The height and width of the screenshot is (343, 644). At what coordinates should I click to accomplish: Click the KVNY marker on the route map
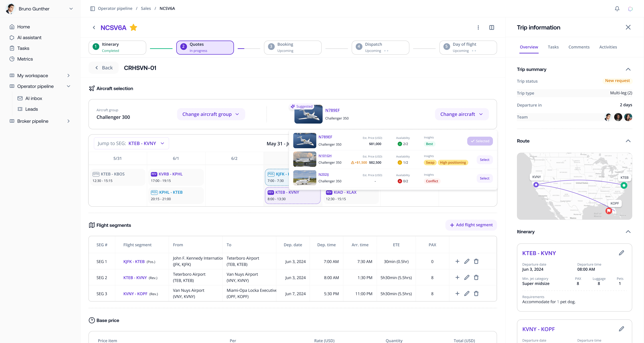536,185
